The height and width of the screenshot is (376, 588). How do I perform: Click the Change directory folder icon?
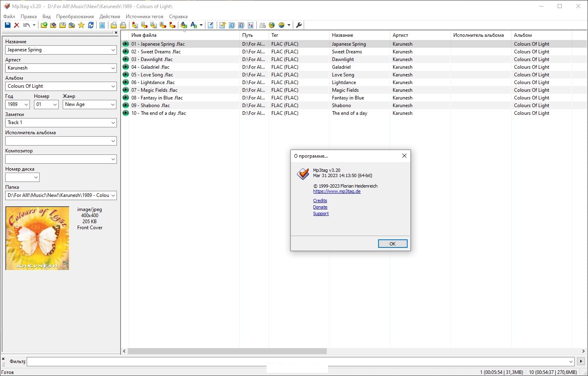tap(44, 25)
